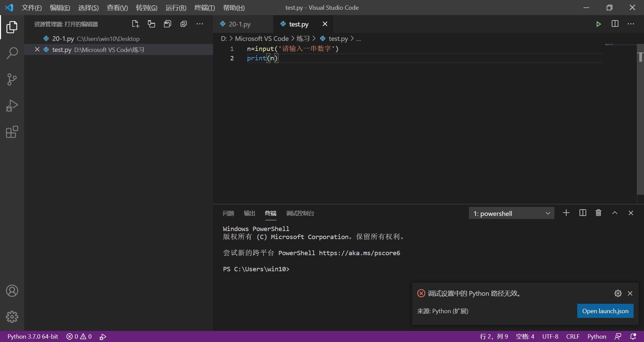Open the Accounts menu icon

pos(12,291)
